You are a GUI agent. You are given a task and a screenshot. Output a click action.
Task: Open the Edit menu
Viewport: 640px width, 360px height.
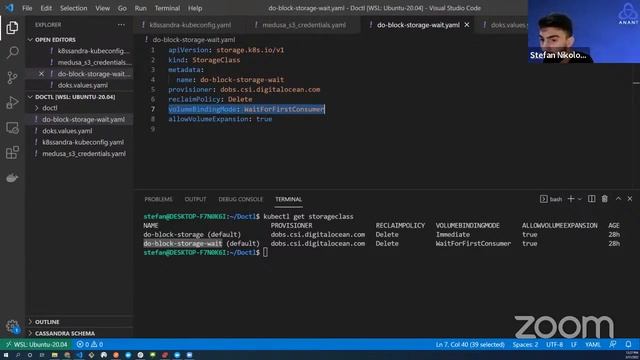click(46, 8)
